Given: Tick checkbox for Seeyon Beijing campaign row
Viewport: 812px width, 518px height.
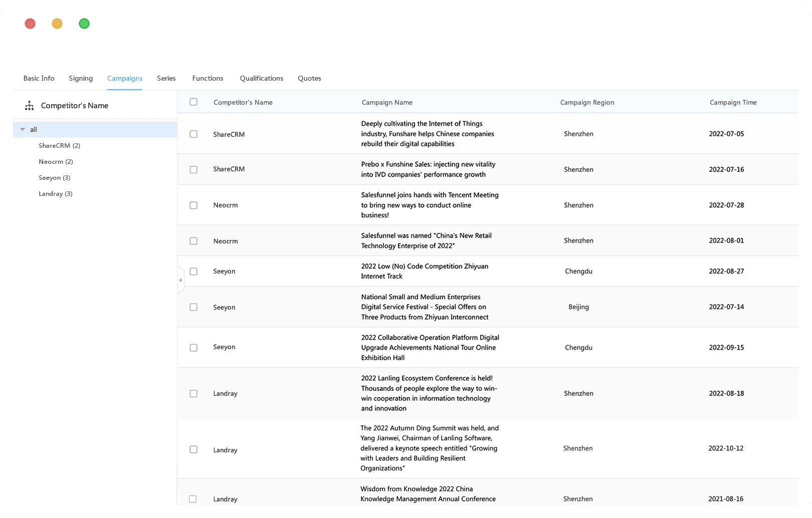Looking at the screenshot, I should 193,307.
